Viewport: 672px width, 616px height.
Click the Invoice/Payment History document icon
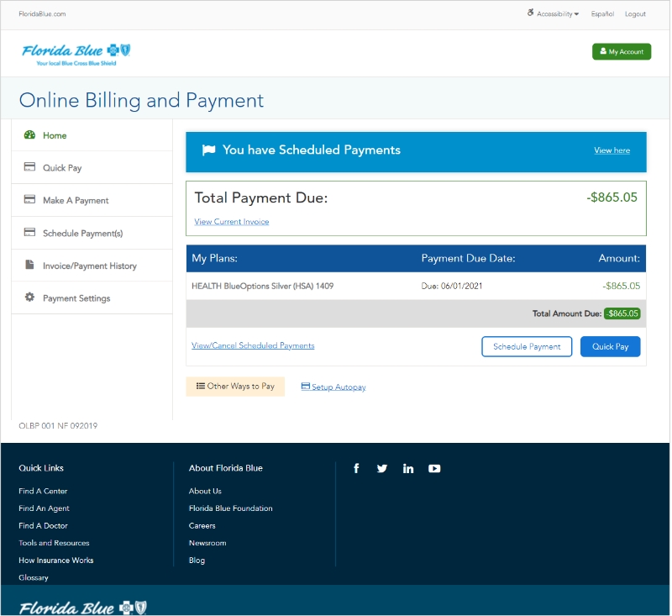(x=29, y=265)
